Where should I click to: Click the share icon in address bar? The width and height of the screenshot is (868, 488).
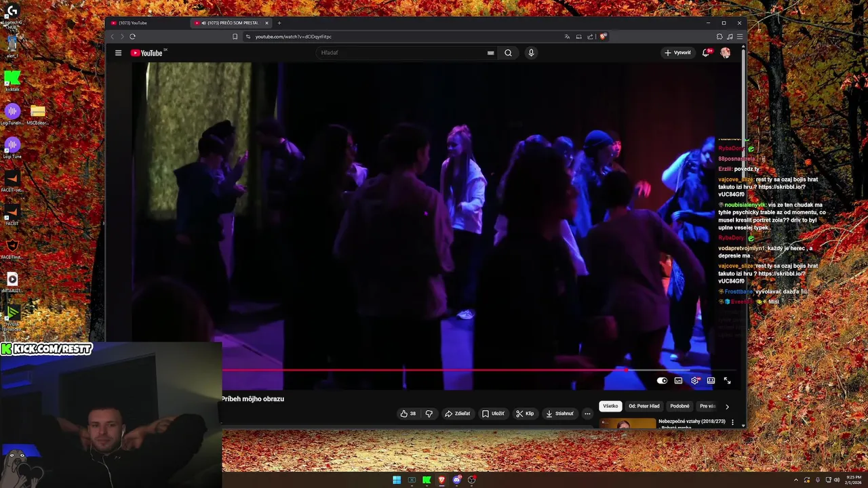click(x=590, y=37)
